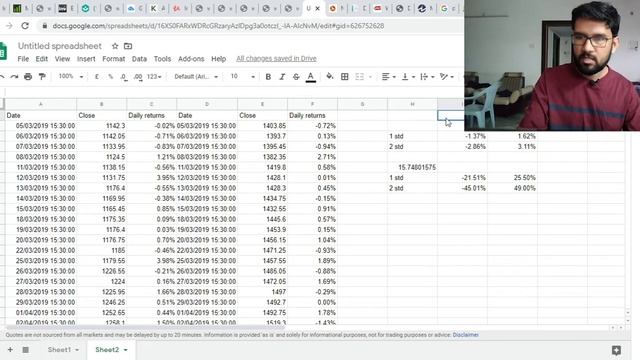The height and width of the screenshot is (360, 640).
Task: Toggle strikethrough formatting
Action: [296, 77]
